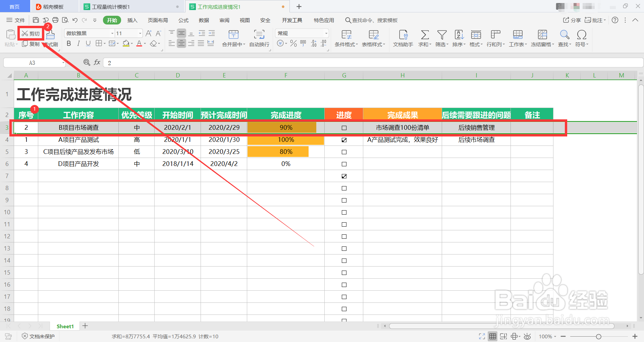
Task: Click the Comment (批注) button
Action: (x=595, y=20)
